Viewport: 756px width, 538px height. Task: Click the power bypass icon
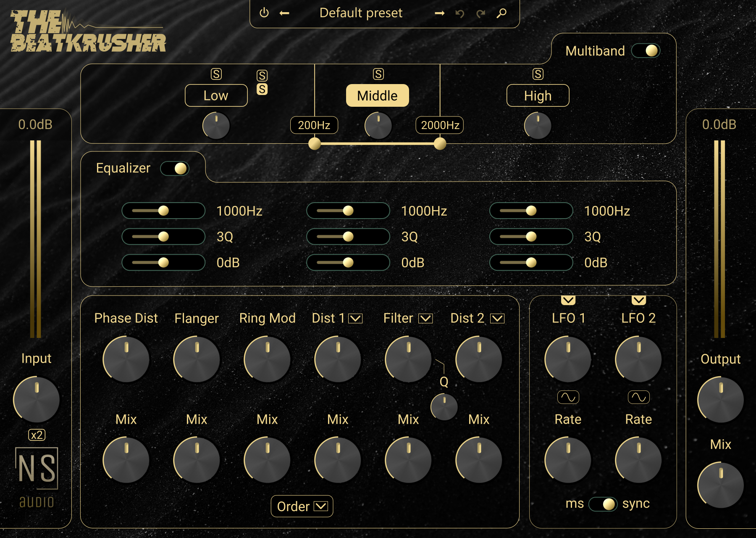click(x=264, y=13)
